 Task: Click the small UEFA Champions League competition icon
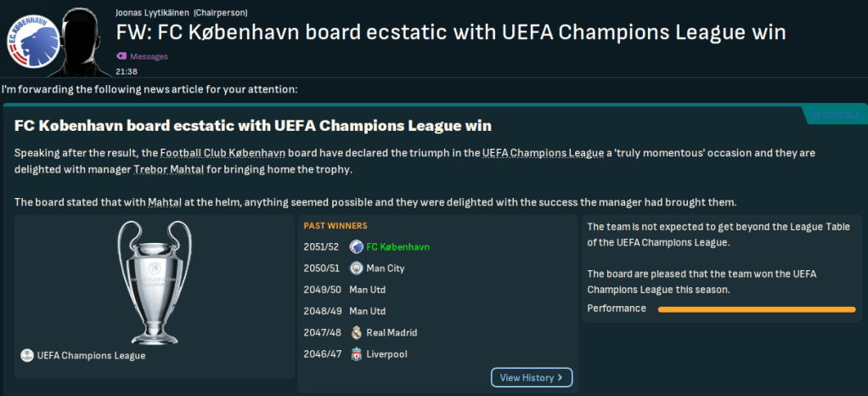coord(27,356)
